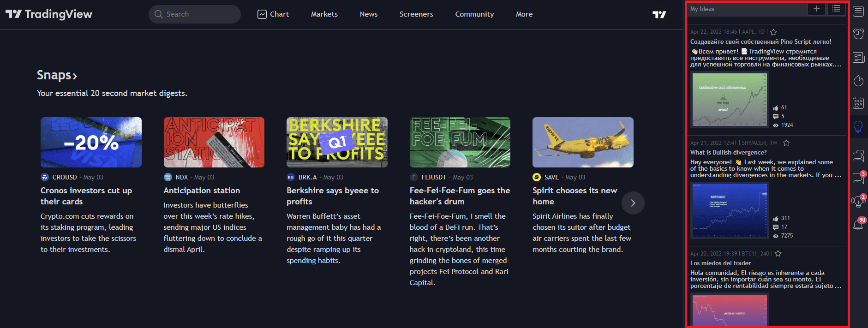Open the Community menu
The height and width of the screenshot is (328, 868).
click(474, 14)
